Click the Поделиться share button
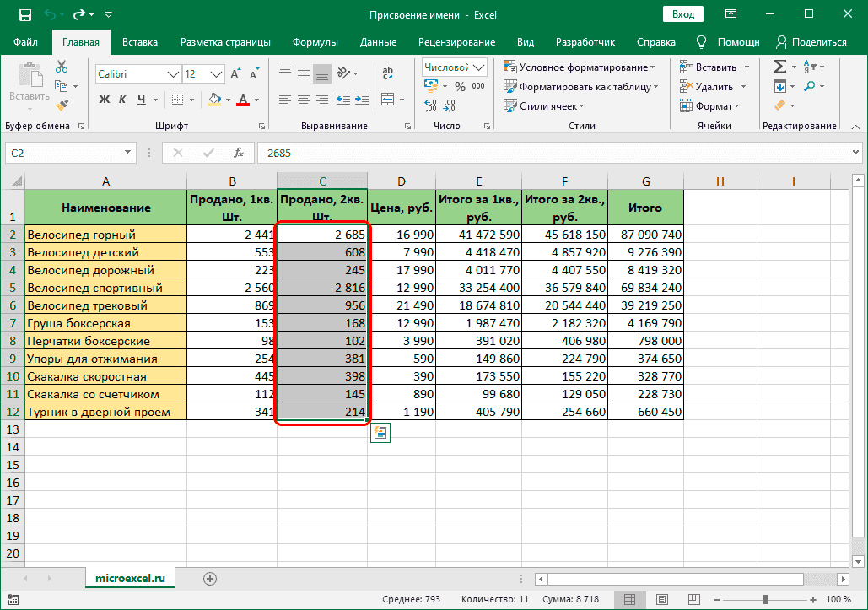 pos(811,42)
